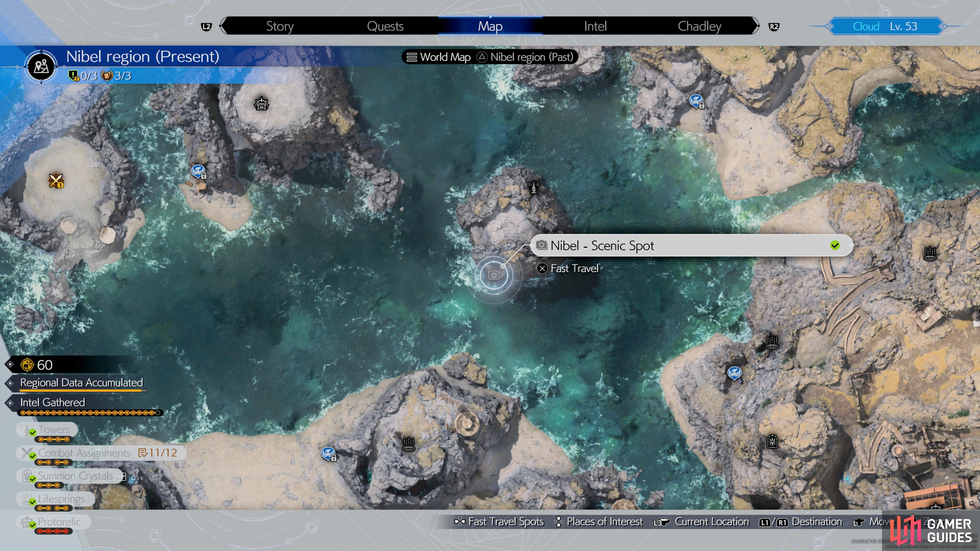The width and height of the screenshot is (980, 551).
Task: Open the Nibel - Scenic Spot tooltip
Action: pyautogui.click(x=691, y=246)
